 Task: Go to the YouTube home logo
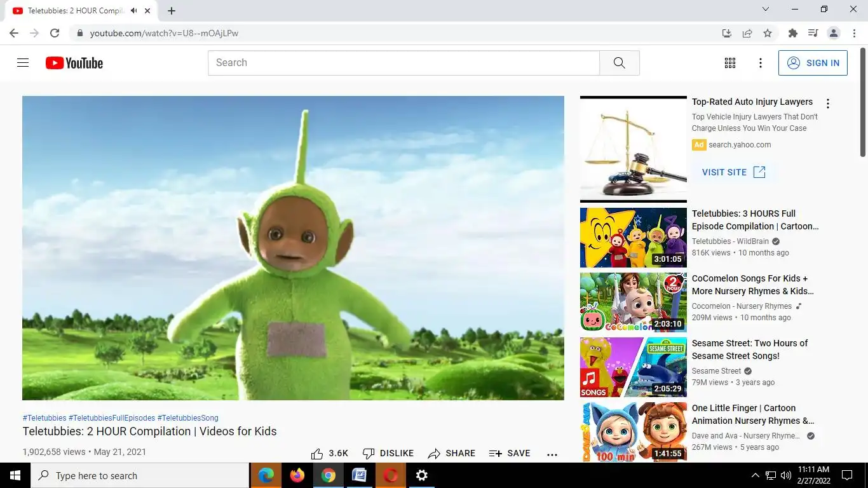pyautogui.click(x=74, y=63)
